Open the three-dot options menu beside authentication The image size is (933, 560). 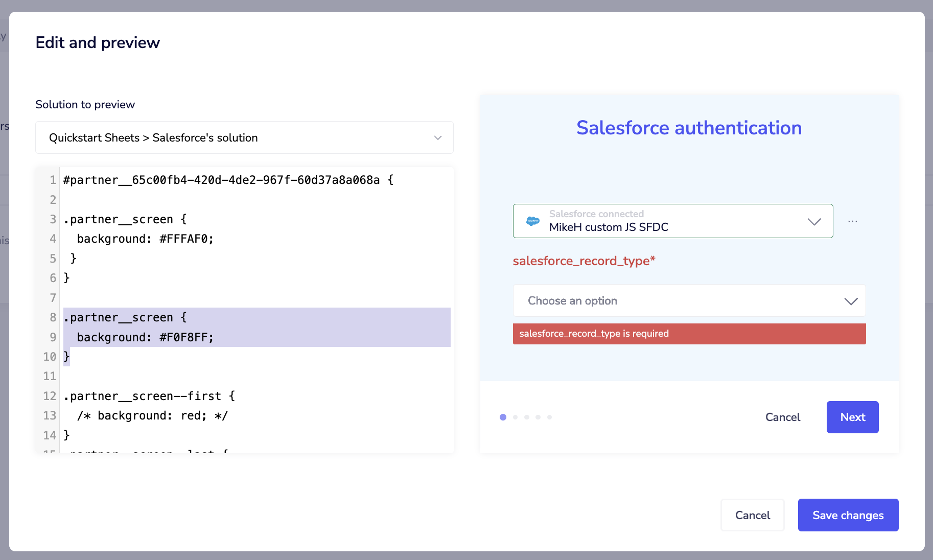(x=852, y=221)
